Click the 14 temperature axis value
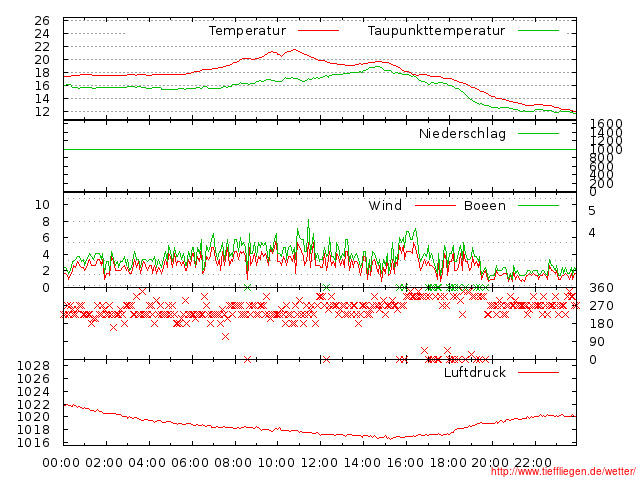 [42, 99]
